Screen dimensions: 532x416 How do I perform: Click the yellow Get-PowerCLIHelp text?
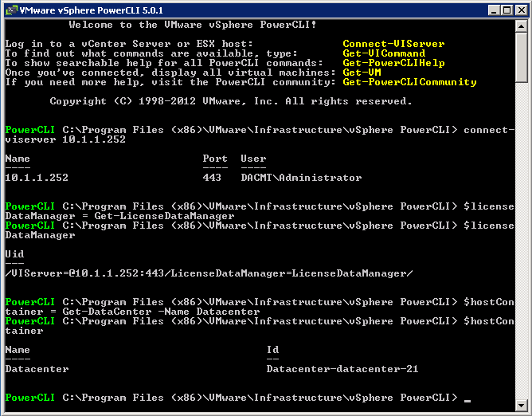pyautogui.click(x=393, y=63)
